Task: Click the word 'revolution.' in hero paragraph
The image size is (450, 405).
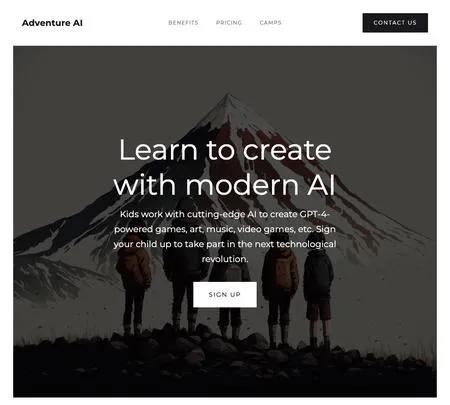Action: click(225, 259)
